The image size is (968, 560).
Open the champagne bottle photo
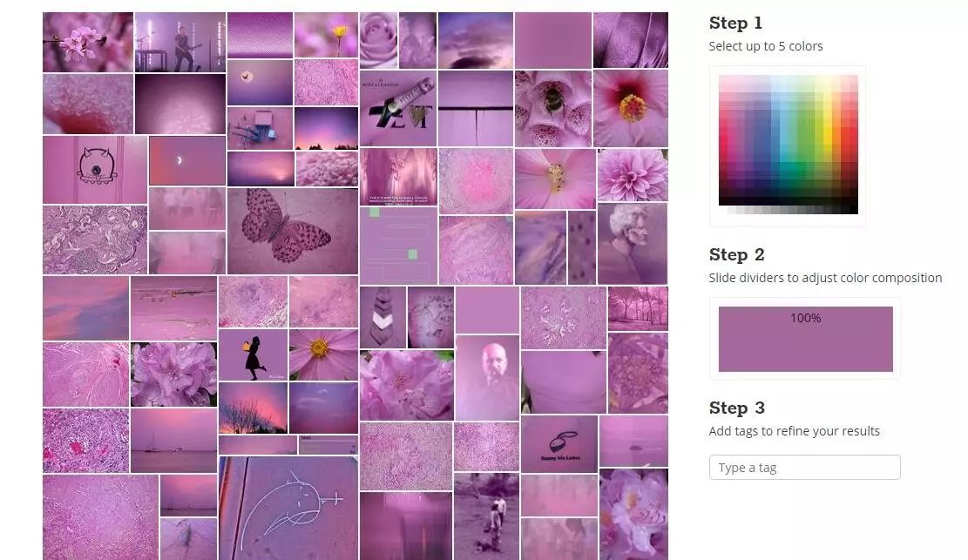(x=398, y=108)
